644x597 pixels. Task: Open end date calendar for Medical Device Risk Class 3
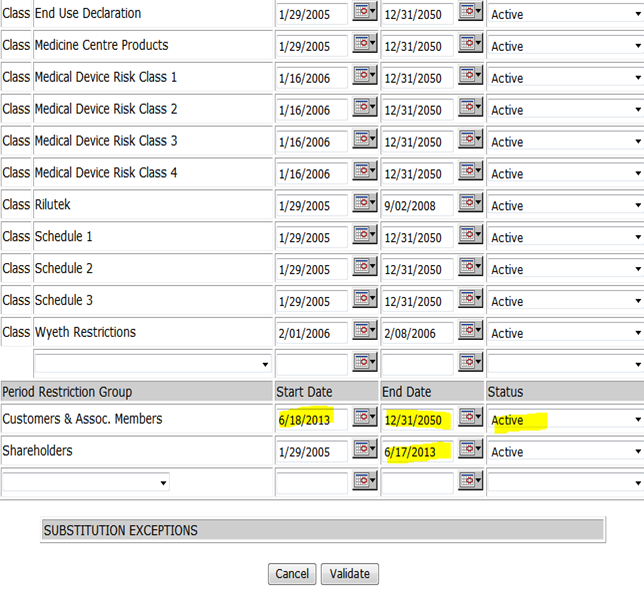[x=470, y=140]
